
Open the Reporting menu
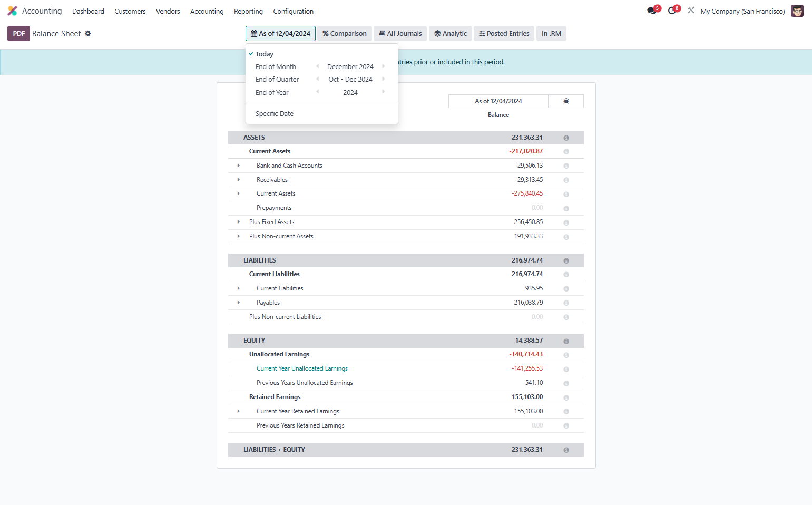coord(248,11)
